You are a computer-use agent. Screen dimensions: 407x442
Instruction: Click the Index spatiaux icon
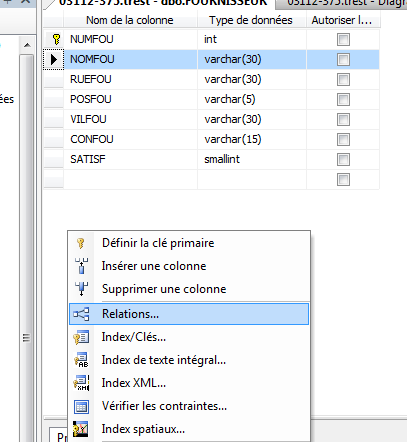coord(81,429)
